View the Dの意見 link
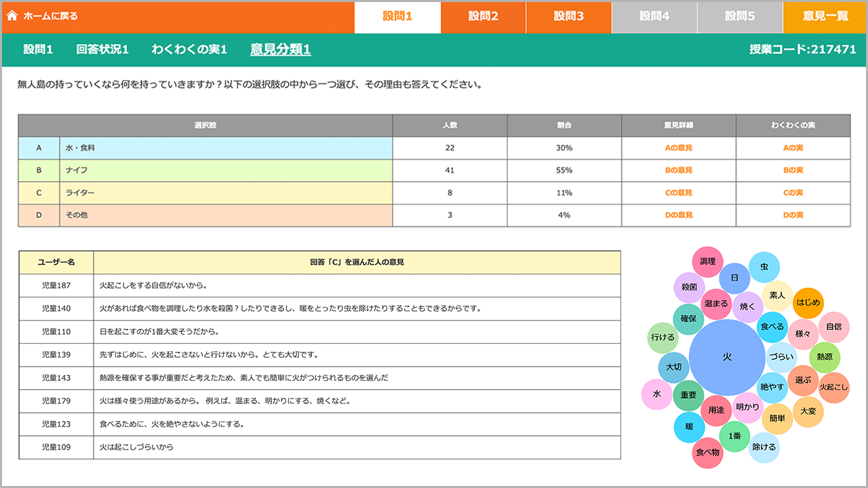 click(x=678, y=215)
